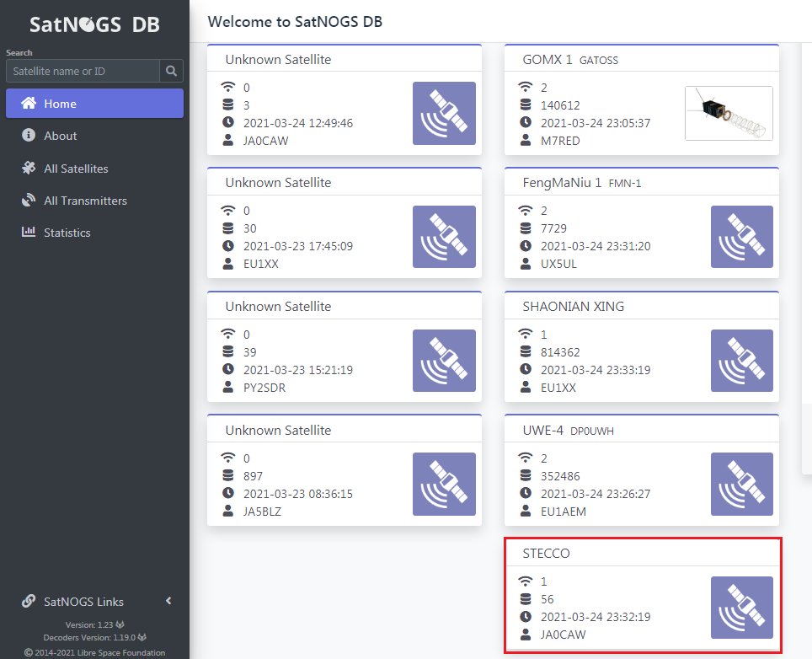Click the M7RED user name
This screenshot has height=659, width=812.
pyautogui.click(x=560, y=141)
